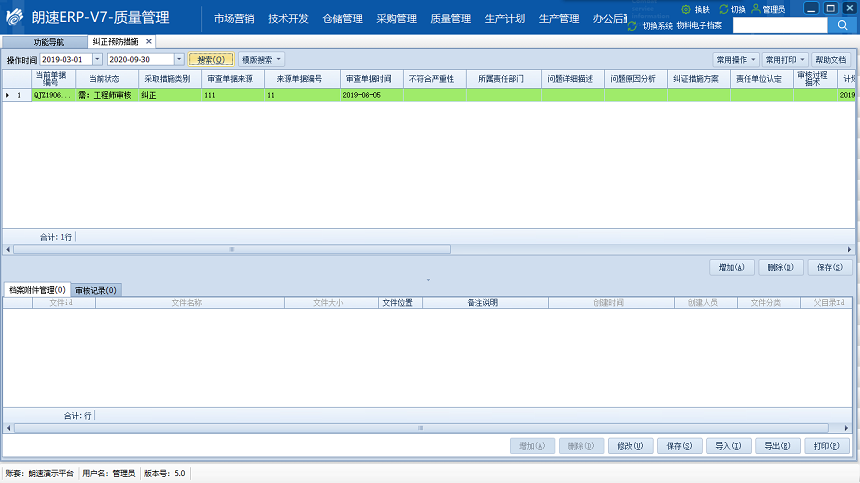860x483 pixels.
Task: Click the 朗速ERP logo icon
Action: coord(17,19)
